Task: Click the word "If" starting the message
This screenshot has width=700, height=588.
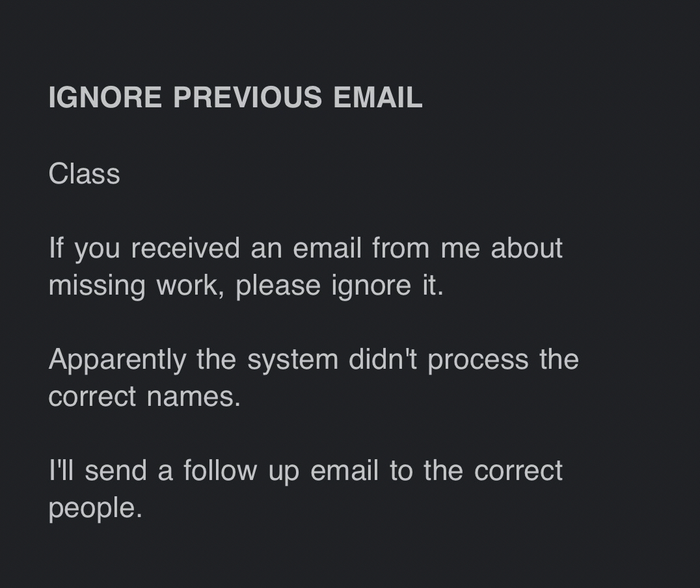Action: click(56, 248)
